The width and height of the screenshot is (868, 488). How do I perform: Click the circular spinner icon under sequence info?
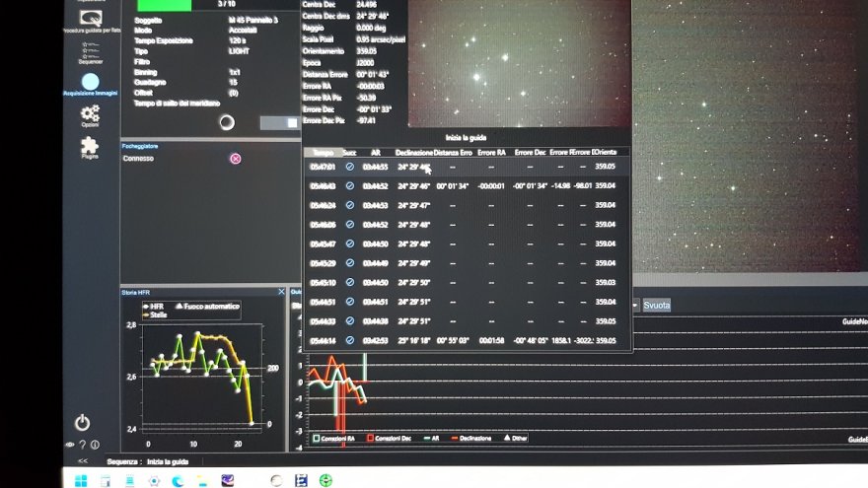[x=227, y=122]
